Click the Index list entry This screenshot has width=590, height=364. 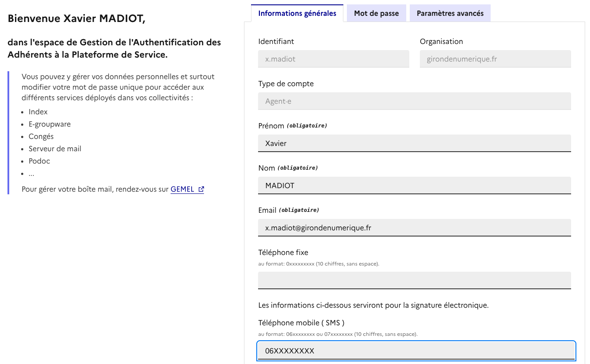[38, 112]
